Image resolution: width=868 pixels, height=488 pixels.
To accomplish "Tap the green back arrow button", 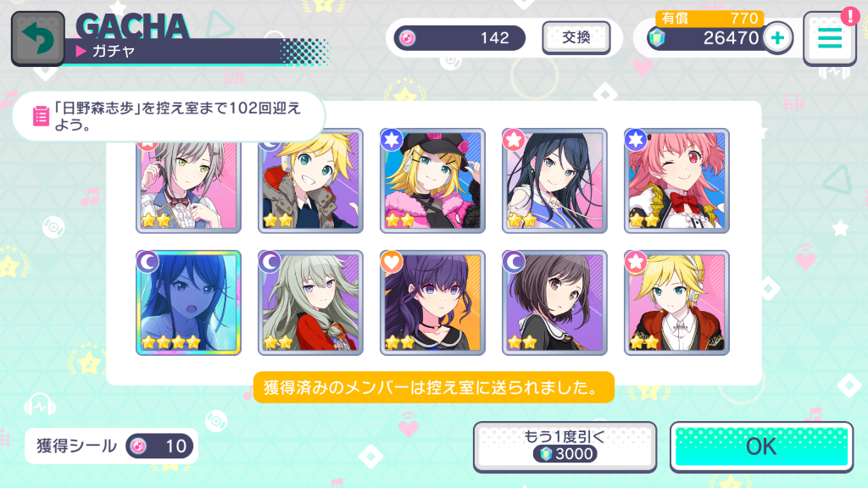I will click(x=37, y=39).
